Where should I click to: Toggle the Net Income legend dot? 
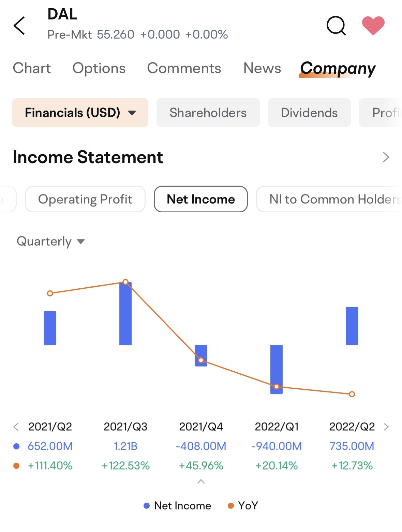147,506
